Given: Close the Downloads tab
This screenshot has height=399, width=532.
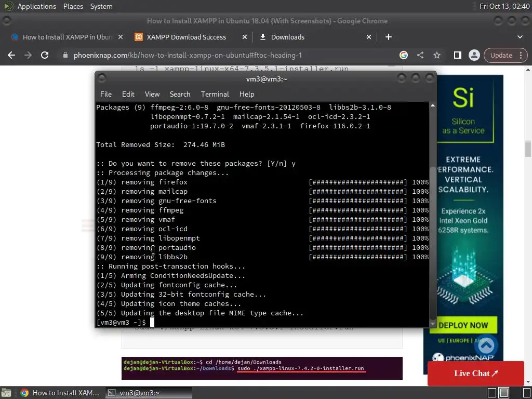Looking at the screenshot, I should (369, 37).
